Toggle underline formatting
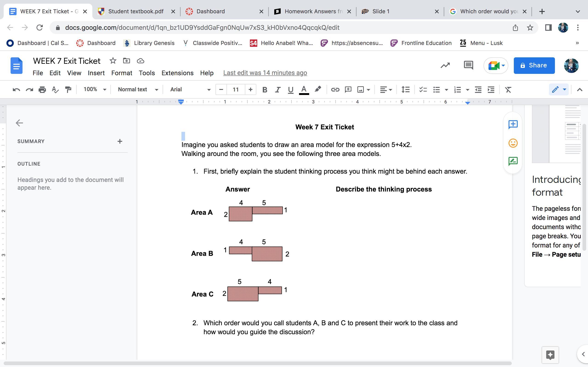 pyautogui.click(x=290, y=89)
